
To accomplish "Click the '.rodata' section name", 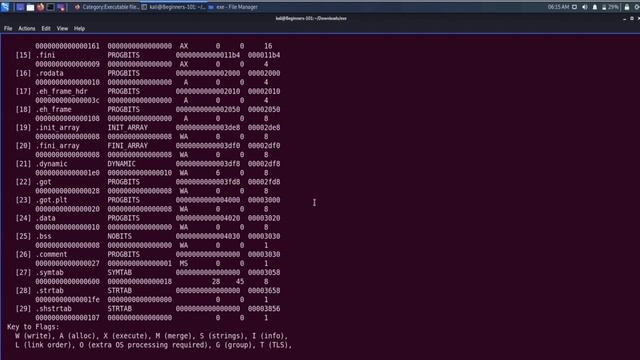I will coord(49,73).
